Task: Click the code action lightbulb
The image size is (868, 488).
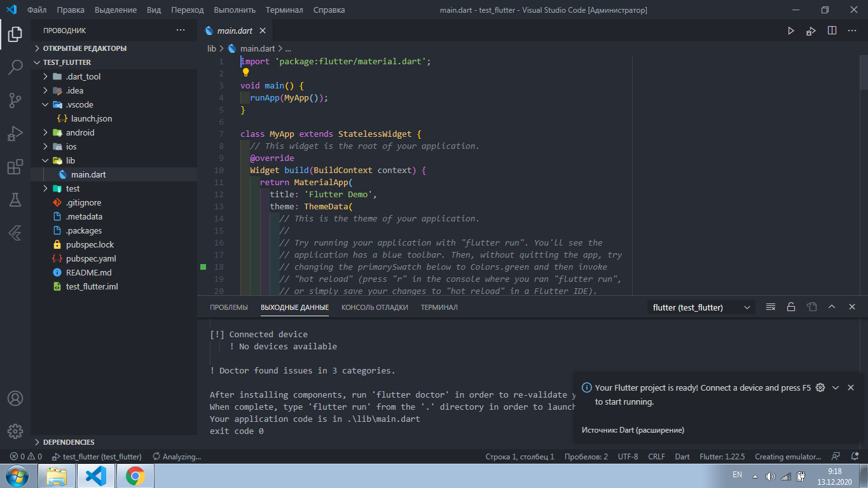Action: coord(246,73)
